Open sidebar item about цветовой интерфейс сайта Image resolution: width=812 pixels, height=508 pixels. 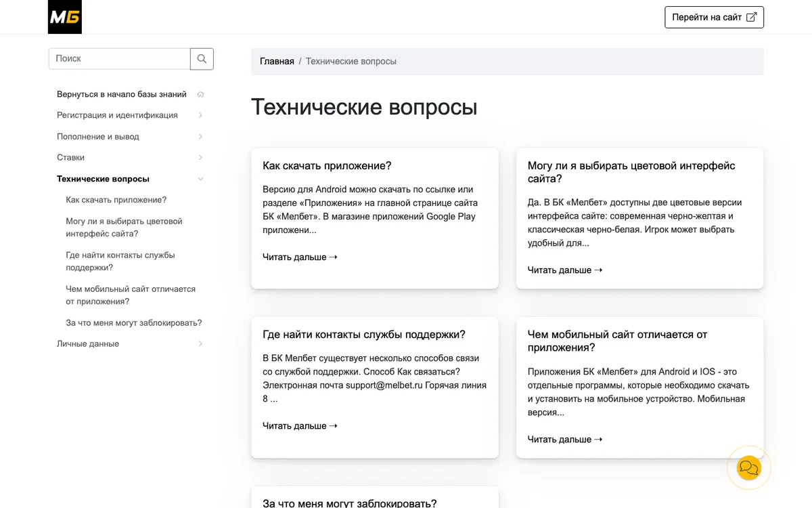[x=124, y=228]
